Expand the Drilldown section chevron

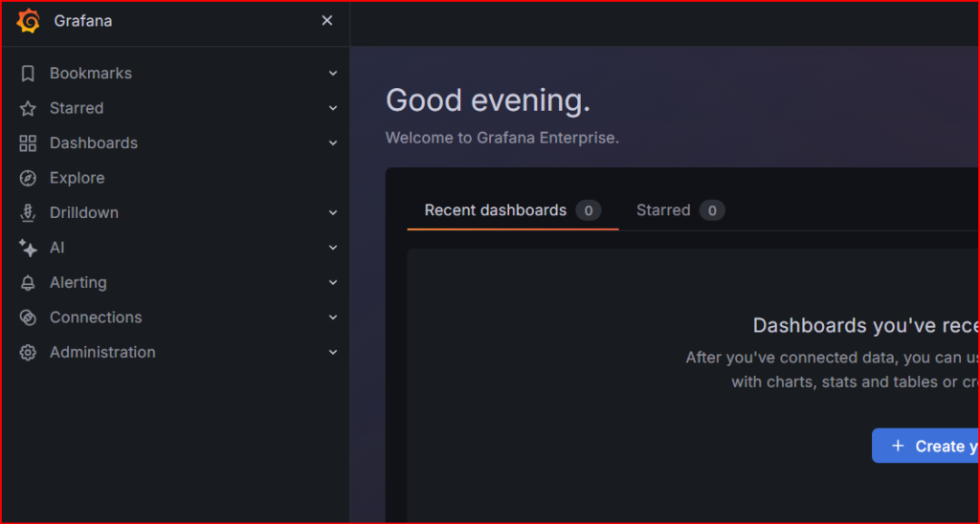333,213
